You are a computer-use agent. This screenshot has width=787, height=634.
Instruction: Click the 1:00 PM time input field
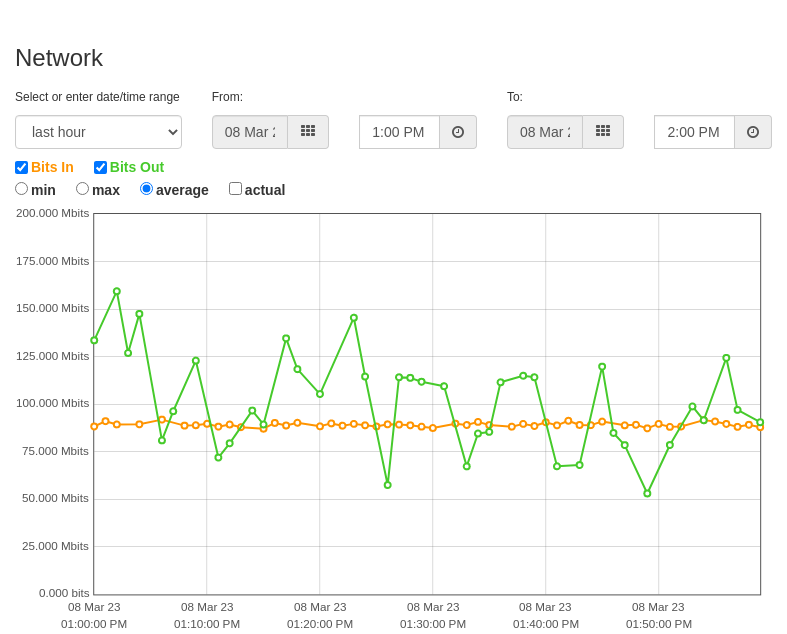[x=400, y=132]
